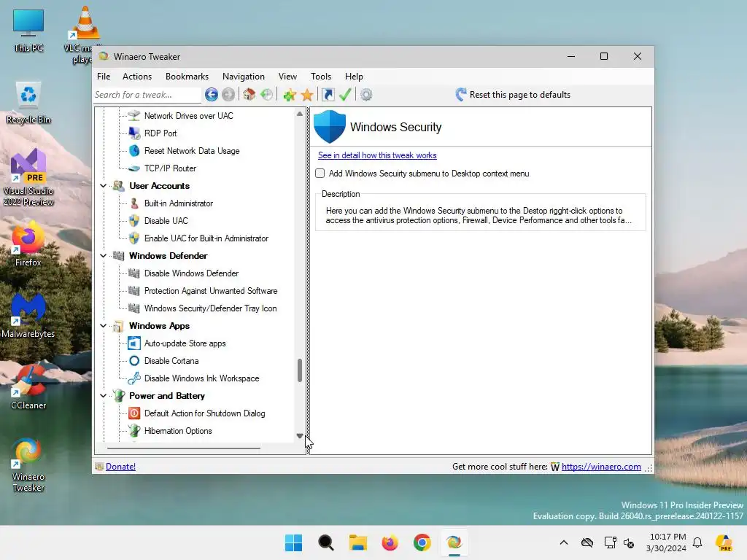Viewport: 747px width, 560px height.
Task: Open File Explorer from the taskbar
Action: pyautogui.click(x=357, y=542)
